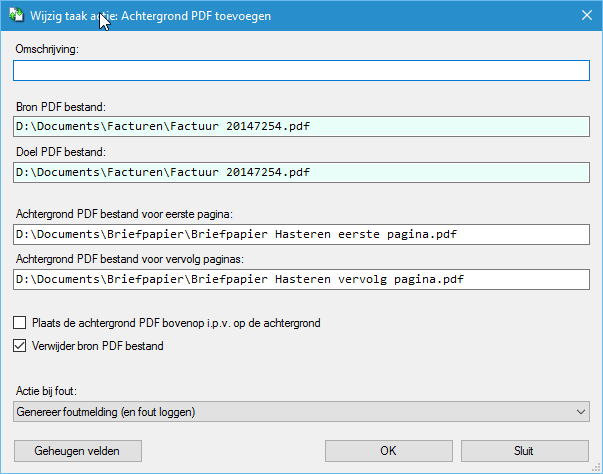The width and height of the screenshot is (603, 474).
Task: Click the dialog title text Achtergrond PDF toevoegen
Action: 196,16
